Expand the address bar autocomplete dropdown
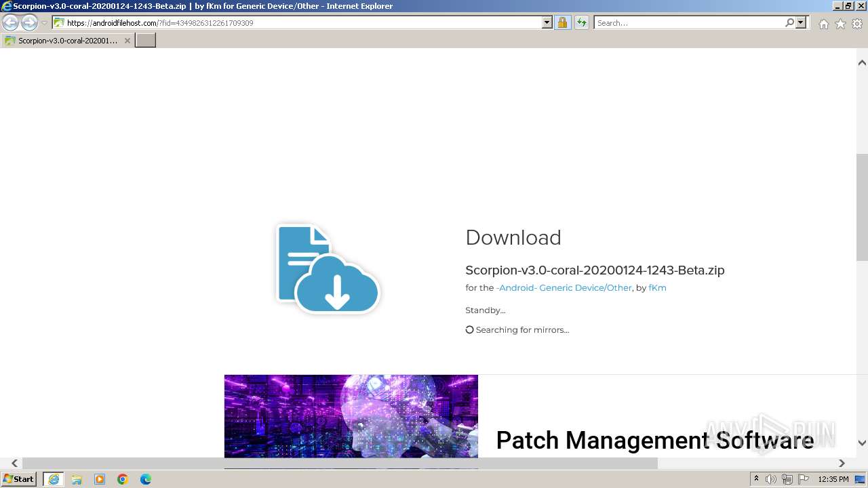This screenshot has height=488, width=868. 547,23
